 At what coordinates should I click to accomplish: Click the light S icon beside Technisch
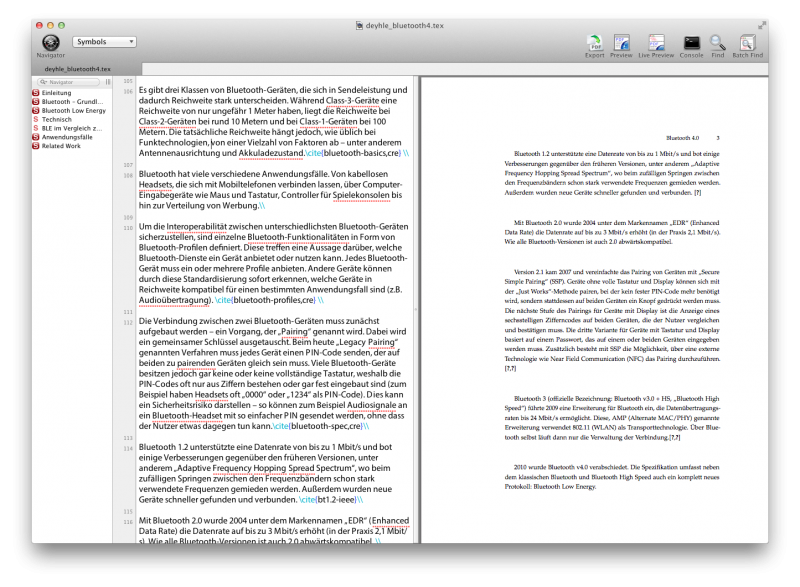click(x=36, y=119)
